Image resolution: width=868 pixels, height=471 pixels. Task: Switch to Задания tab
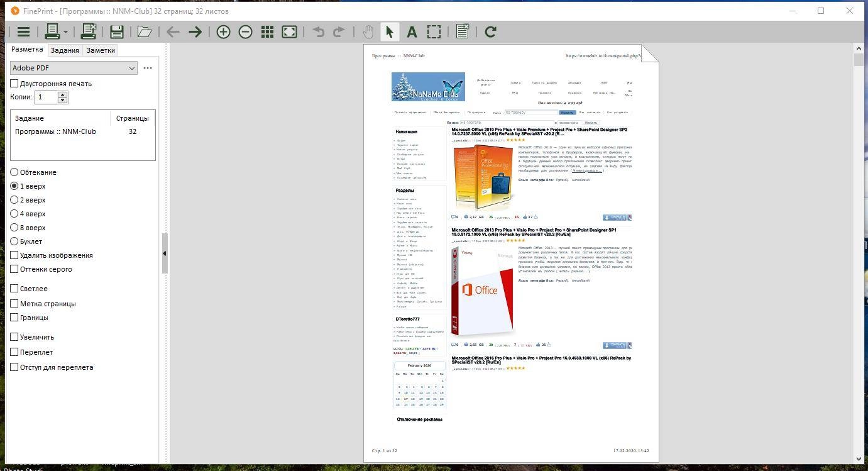click(65, 50)
